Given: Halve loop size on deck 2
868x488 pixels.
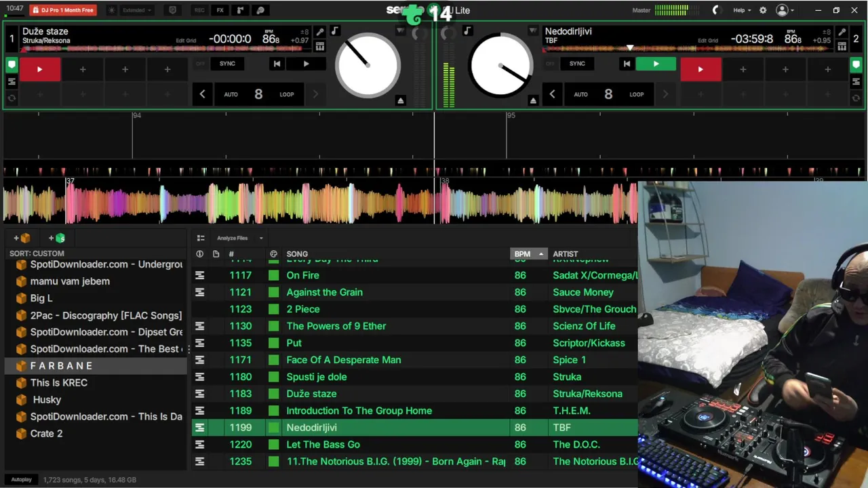Looking at the screenshot, I should click(552, 94).
